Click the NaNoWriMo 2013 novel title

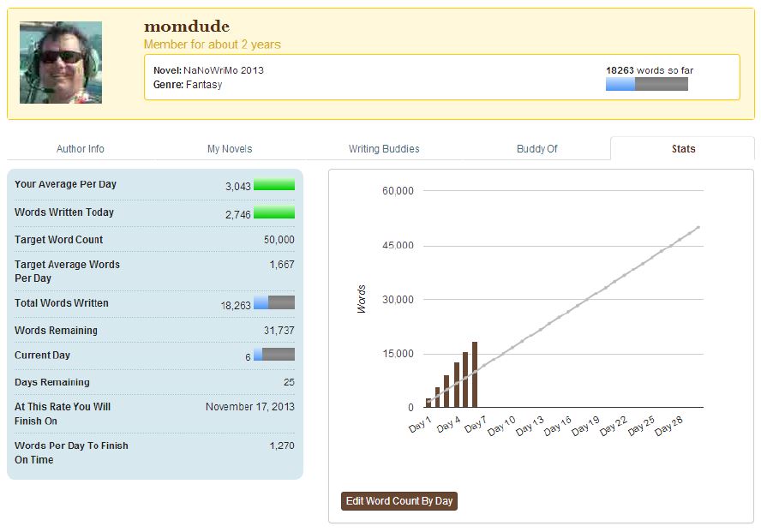(x=224, y=70)
